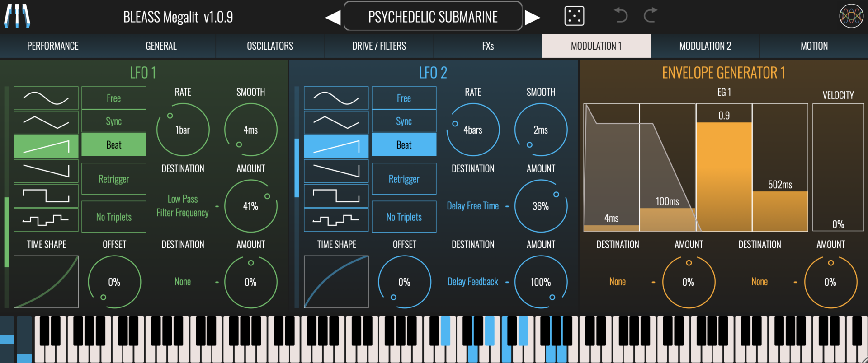Toggle LFO 1 Retrigger
868x363 pixels.
pos(113,179)
